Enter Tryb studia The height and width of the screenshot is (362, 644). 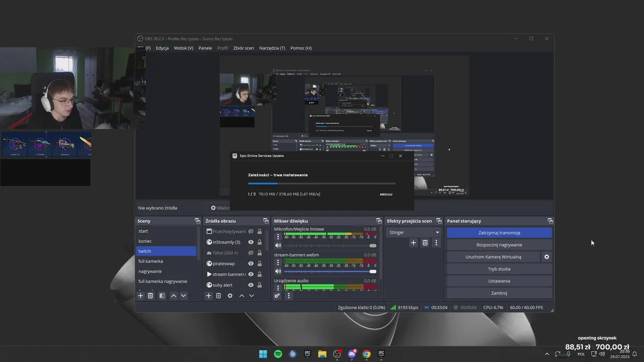coord(499,269)
